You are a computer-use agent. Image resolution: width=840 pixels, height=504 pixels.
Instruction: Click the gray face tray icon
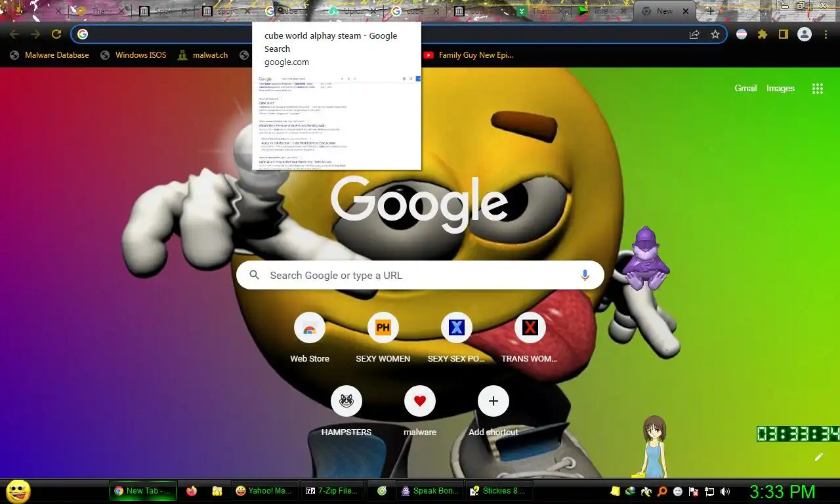(x=677, y=491)
